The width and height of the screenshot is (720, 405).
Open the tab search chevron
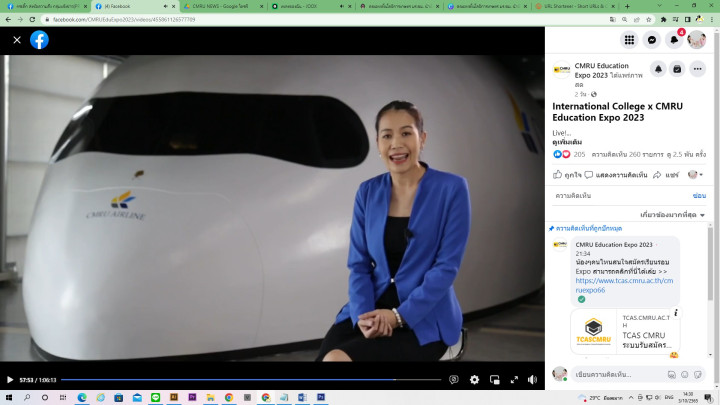pyautogui.click(x=659, y=6)
